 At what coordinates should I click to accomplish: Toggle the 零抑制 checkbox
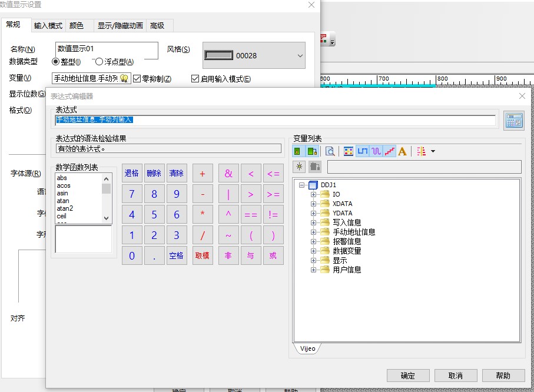[x=137, y=79]
